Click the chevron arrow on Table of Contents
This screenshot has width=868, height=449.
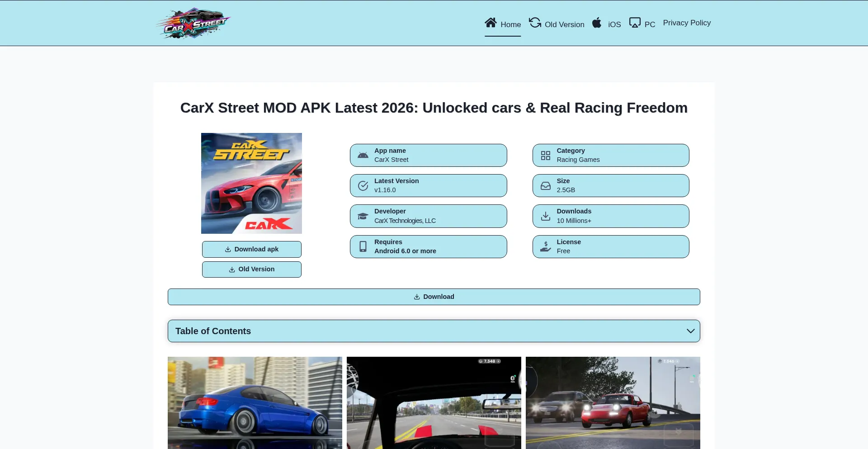point(690,331)
